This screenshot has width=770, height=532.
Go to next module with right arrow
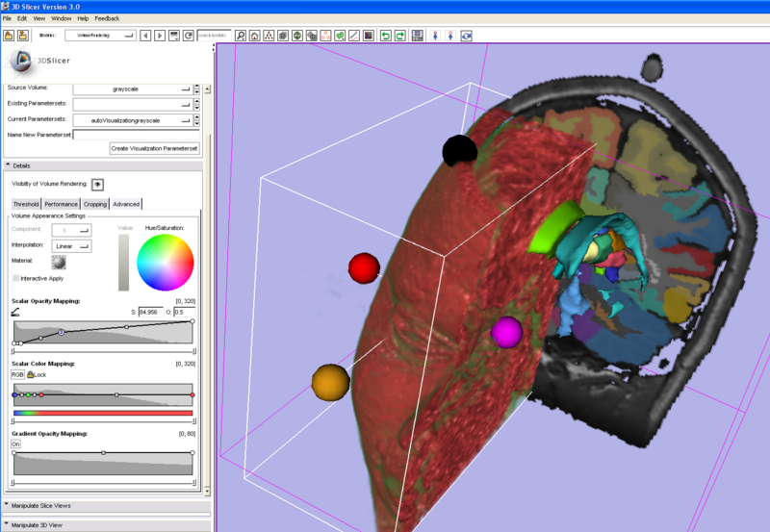tap(159, 36)
